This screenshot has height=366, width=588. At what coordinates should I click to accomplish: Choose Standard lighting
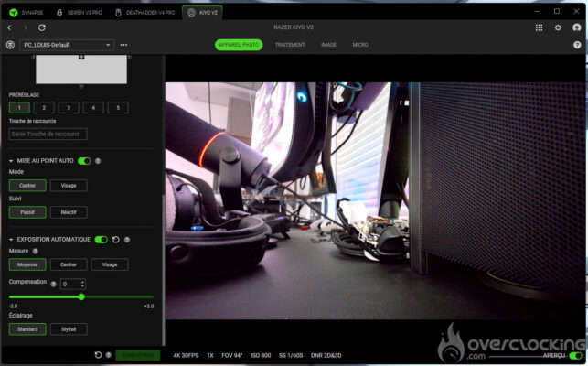[27, 329]
